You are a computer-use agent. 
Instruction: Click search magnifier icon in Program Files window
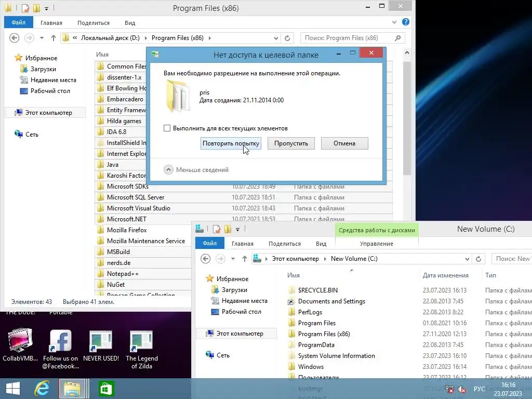point(397,38)
